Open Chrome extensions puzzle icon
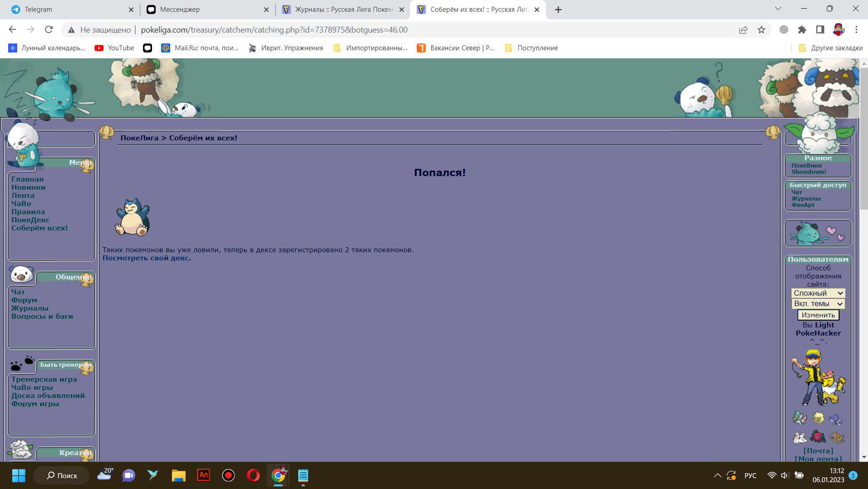868x489 pixels. [802, 30]
